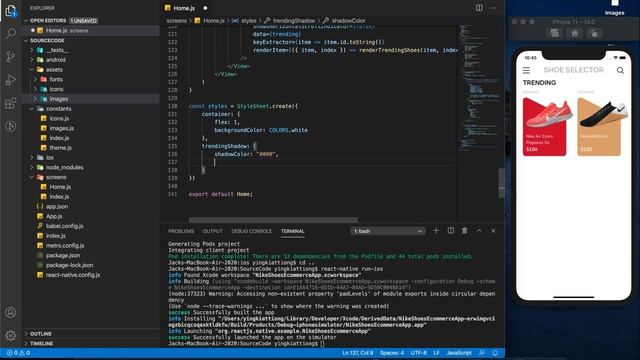The image size is (640, 360).
Task: Tap the search icon in the simulator app
Action: 620,70
